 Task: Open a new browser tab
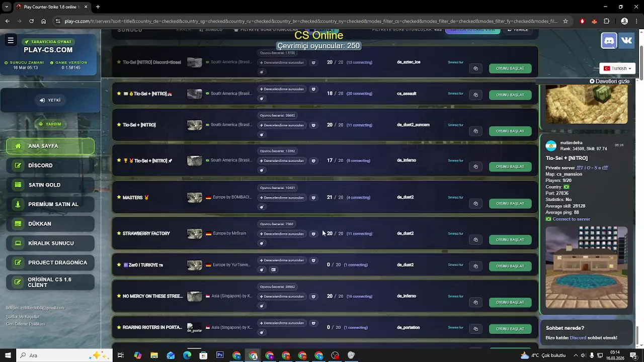click(98, 7)
